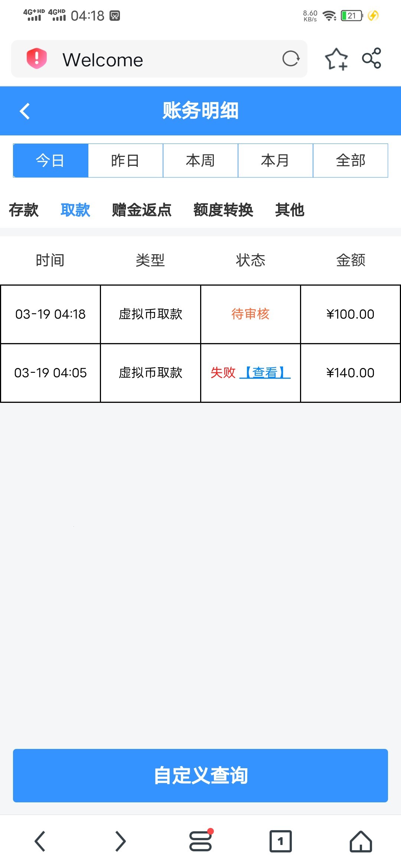Add bookmark using the star icon
401x868 pixels.
point(336,59)
